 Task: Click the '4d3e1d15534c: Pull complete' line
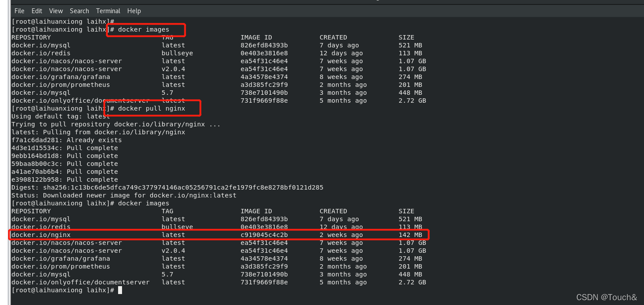point(65,148)
